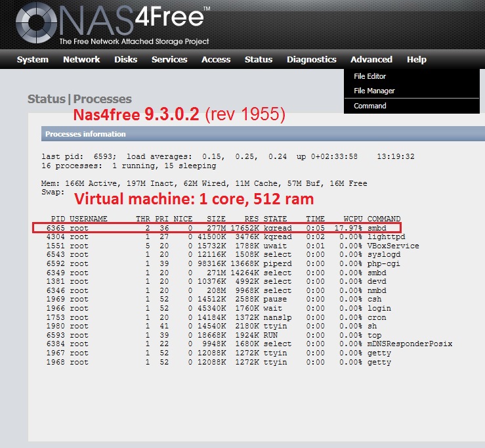Open the System menu
The height and width of the screenshot is (448, 485).
(x=32, y=59)
